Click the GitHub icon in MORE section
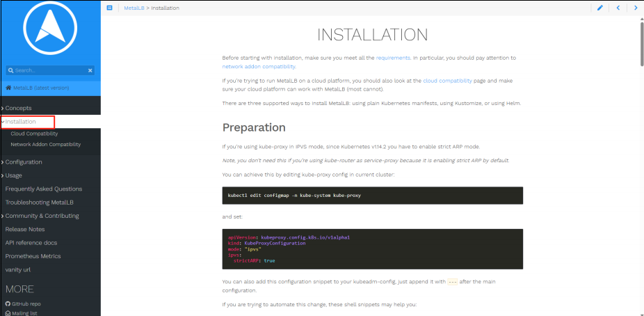The height and width of the screenshot is (316, 644). (8, 303)
